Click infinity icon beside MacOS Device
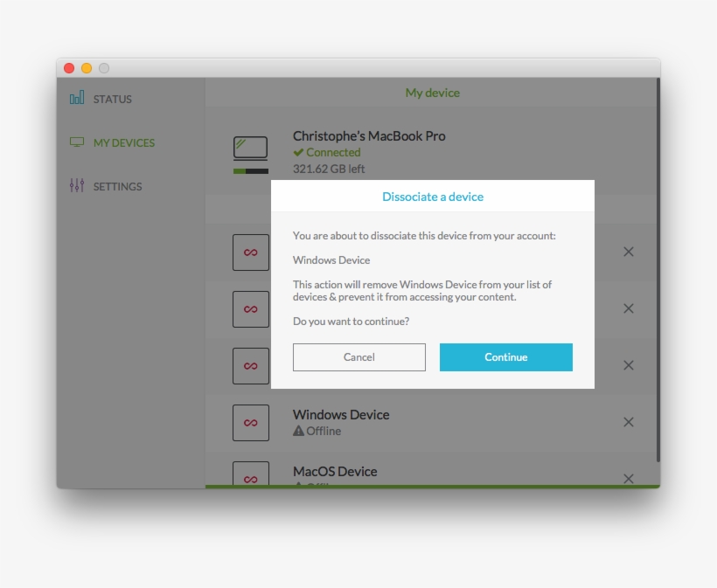This screenshot has width=717, height=588. pos(251,474)
